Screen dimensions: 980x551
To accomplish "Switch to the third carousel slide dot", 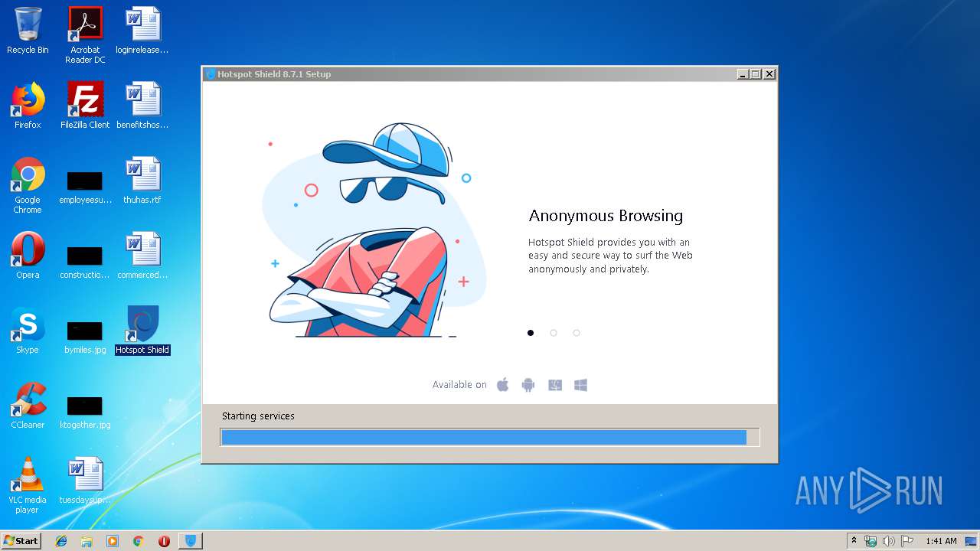I will click(x=577, y=333).
